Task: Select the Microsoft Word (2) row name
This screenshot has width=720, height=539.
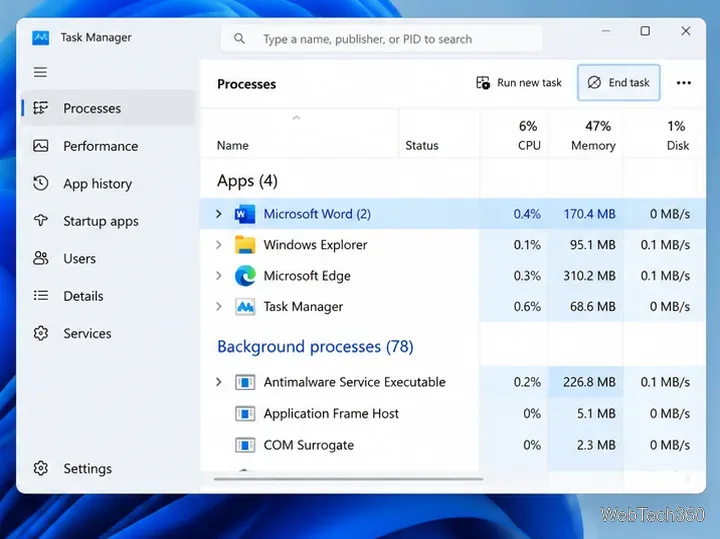Action: 317,214
